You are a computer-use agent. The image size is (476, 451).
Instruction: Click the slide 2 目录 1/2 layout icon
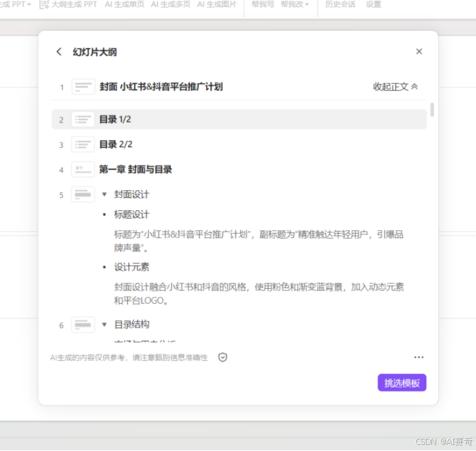click(83, 119)
